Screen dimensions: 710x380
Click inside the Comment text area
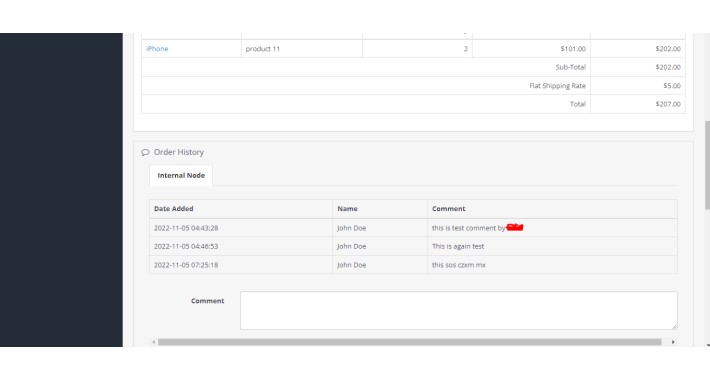(x=459, y=310)
